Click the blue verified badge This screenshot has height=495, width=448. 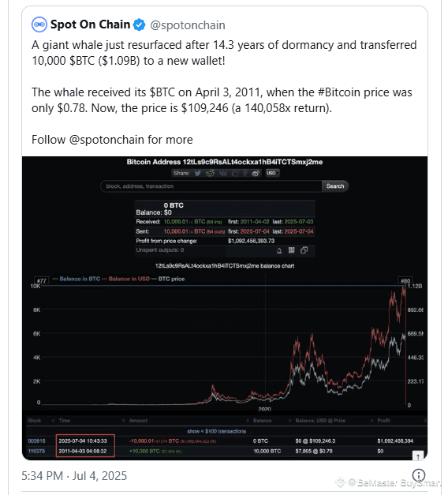139,24
